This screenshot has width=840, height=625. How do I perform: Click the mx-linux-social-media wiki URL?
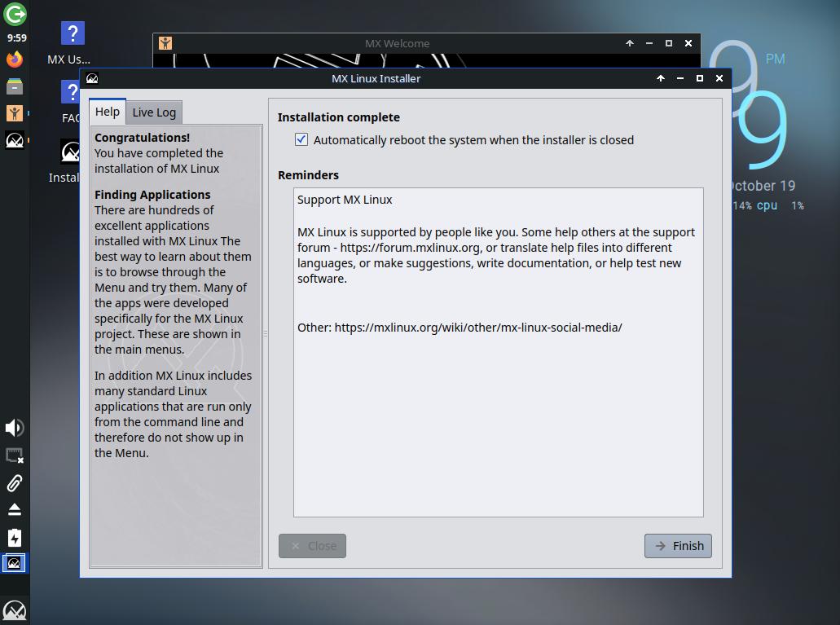[478, 328]
